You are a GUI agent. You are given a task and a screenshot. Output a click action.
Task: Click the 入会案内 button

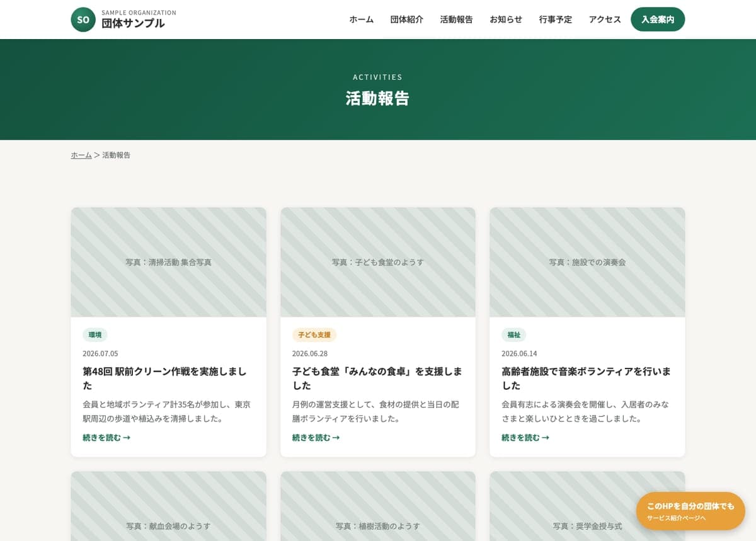click(658, 20)
